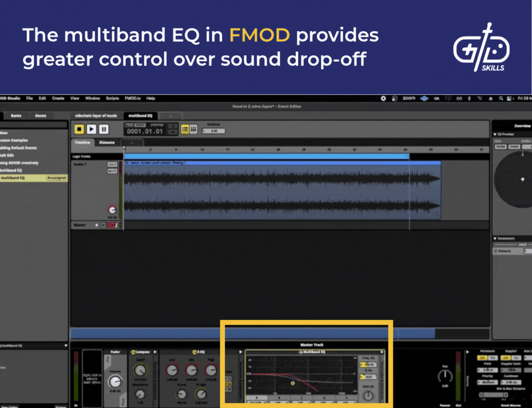This screenshot has width=532, height=408.
Task: Open the Priority dropdown set to Medium
Action: 488,382
